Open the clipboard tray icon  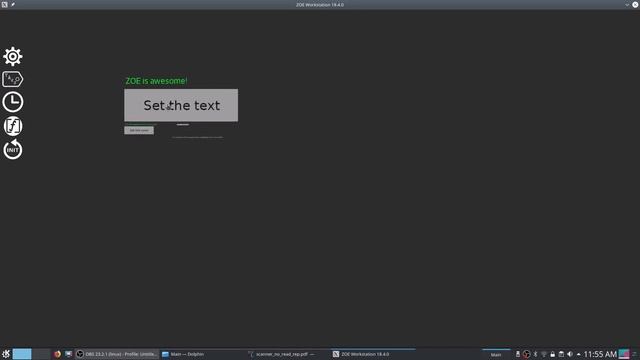pyautogui.click(x=561, y=354)
